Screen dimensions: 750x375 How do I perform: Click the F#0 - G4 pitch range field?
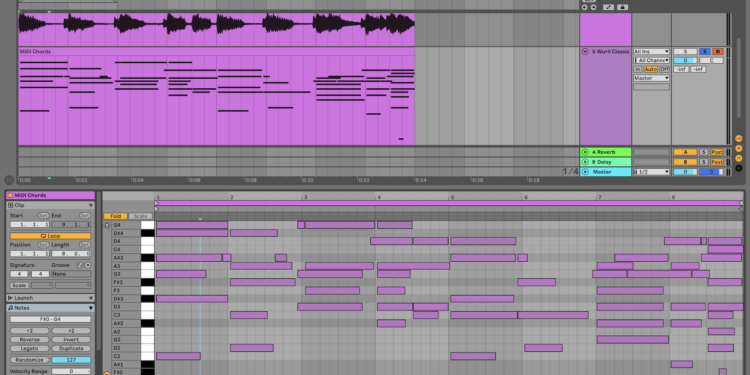tap(50, 320)
